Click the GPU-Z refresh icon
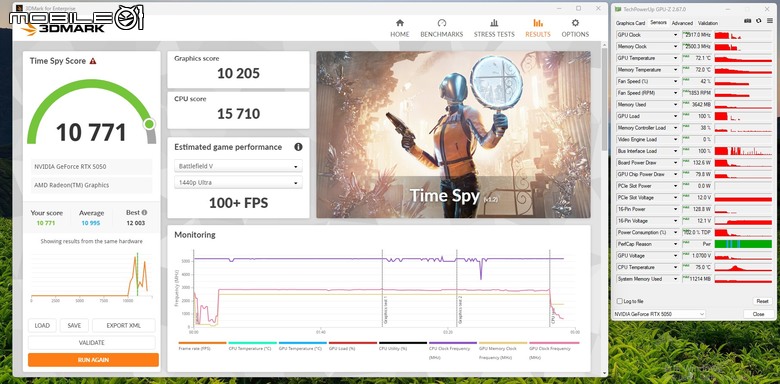Screen dimensions: 780x384 pyautogui.click(x=758, y=21)
